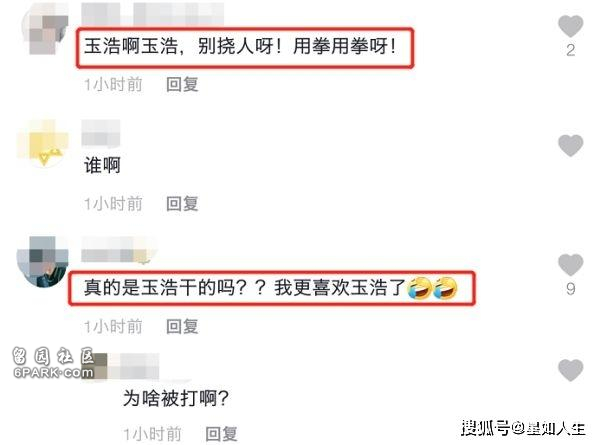The width and height of the screenshot is (600, 445).
Task: Open the first commenter's blurred username
Action: click(x=153, y=14)
